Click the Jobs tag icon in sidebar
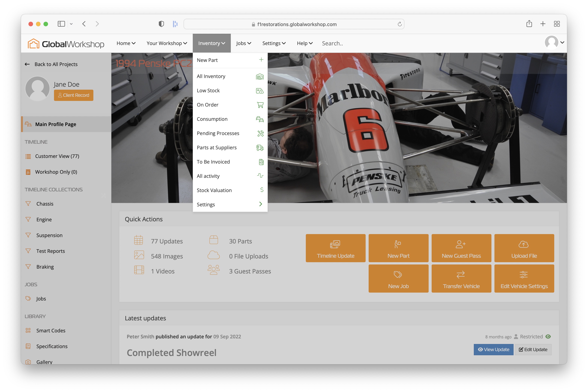The width and height of the screenshot is (588, 392). (x=28, y=298)
